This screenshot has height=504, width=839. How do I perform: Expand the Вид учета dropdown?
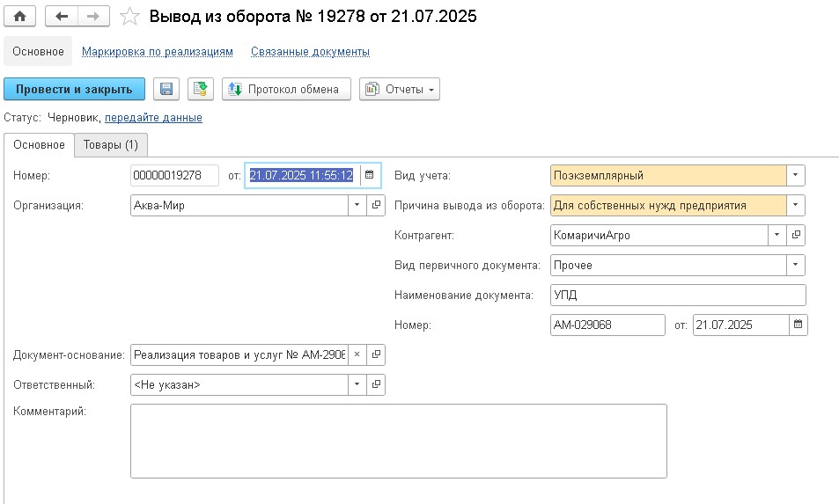(x=796, y=175)
